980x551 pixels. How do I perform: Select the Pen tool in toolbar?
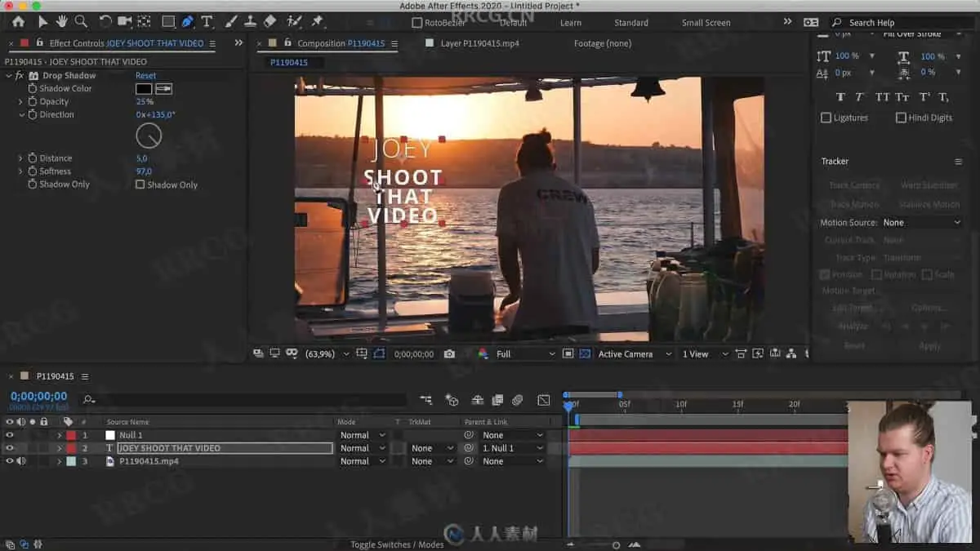pos(188,22)
